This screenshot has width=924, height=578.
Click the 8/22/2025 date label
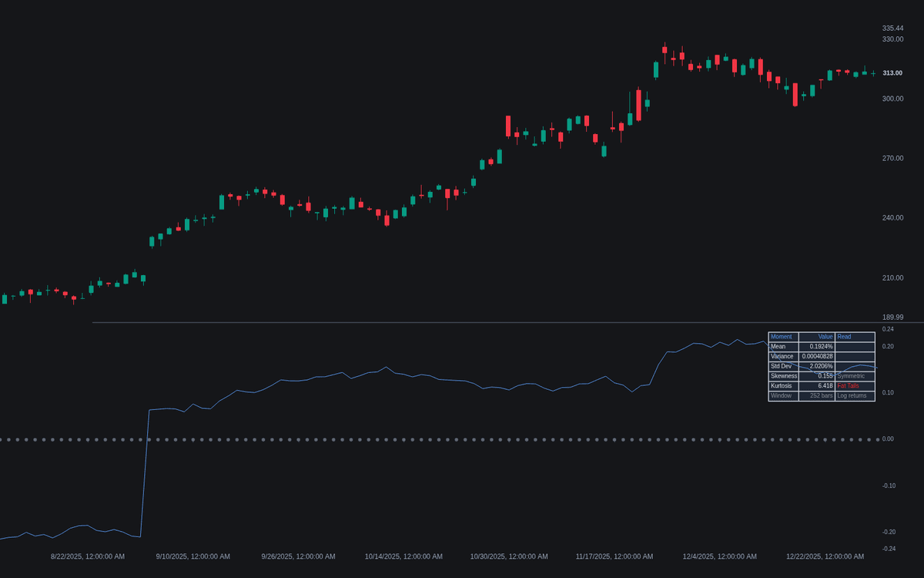88,556
